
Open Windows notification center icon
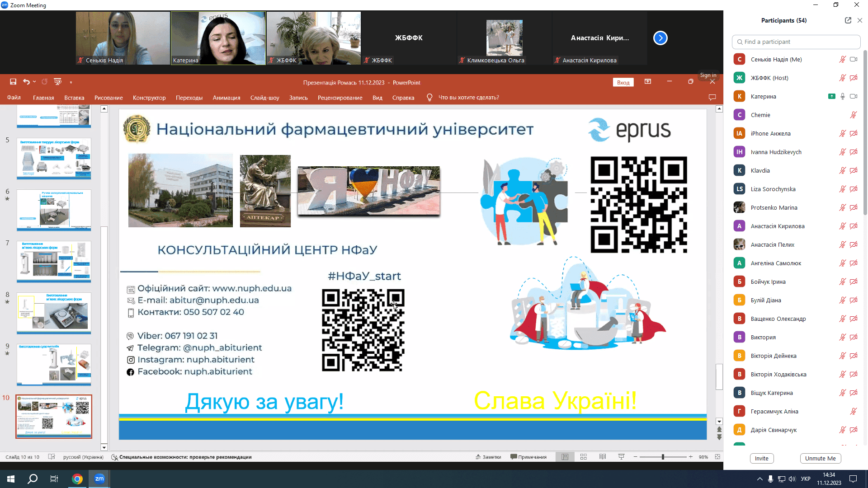pos(853,479)
